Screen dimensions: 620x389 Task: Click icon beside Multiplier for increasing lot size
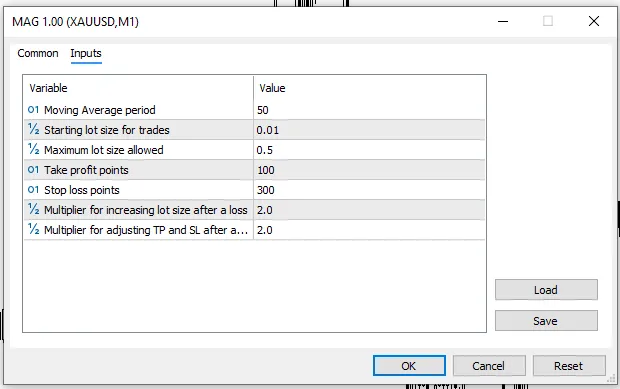click(x=33, y=210)
